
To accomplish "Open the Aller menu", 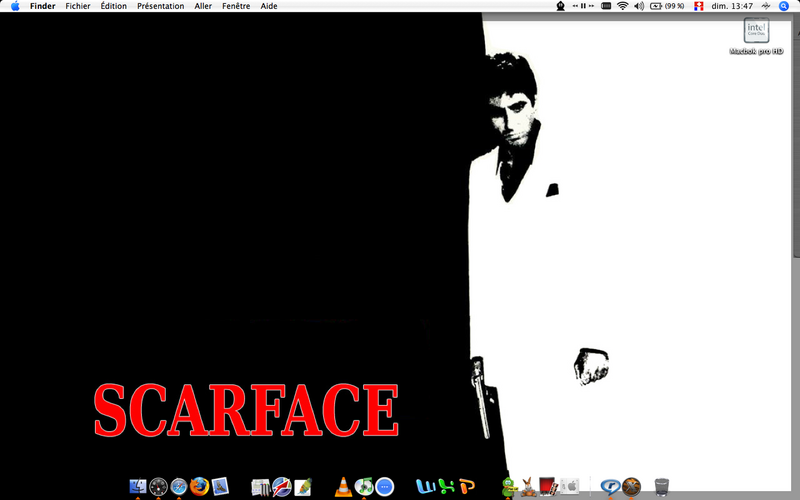I will [x=203, y=6].
